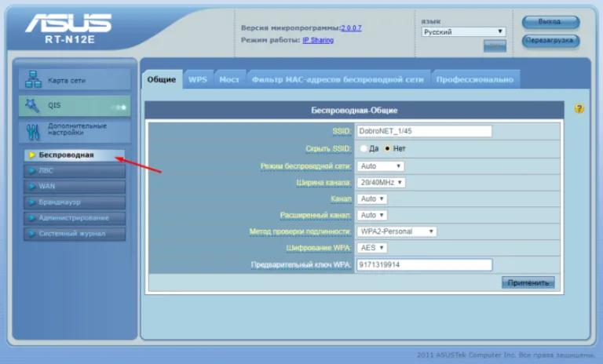Click the QIS sidebar button
The height and width of the screenshot is (364, 603).
pyautogui.click(x=75, y=106)
